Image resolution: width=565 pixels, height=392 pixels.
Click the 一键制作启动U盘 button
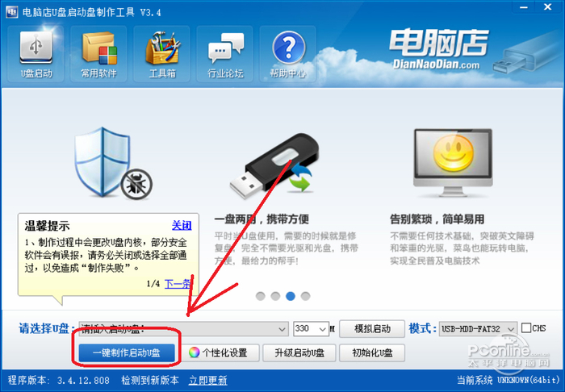(127, 352)
